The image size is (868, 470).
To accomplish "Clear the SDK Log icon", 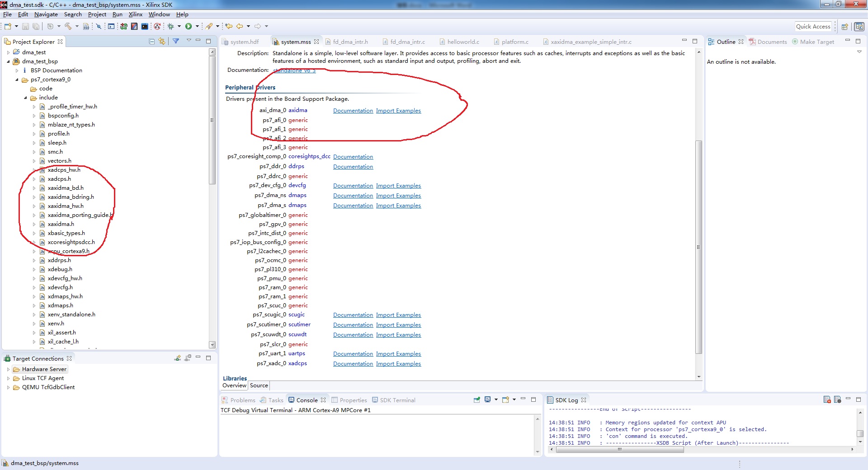I will tap(827, 399).
